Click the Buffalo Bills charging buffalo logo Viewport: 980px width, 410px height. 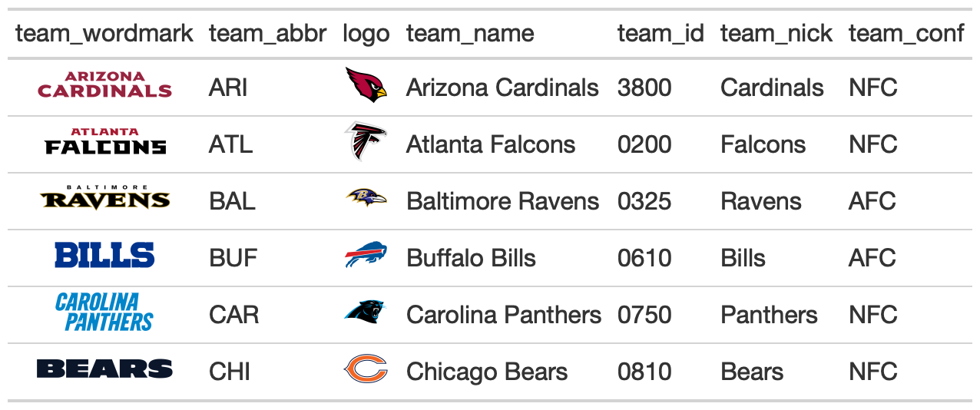coord(366,256)
